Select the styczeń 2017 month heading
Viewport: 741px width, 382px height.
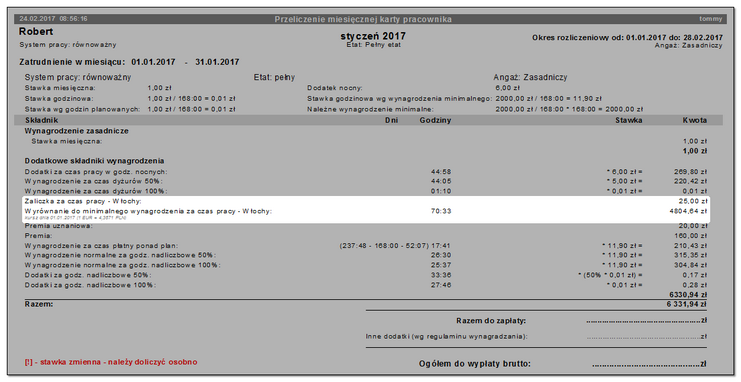coord(373,36)
